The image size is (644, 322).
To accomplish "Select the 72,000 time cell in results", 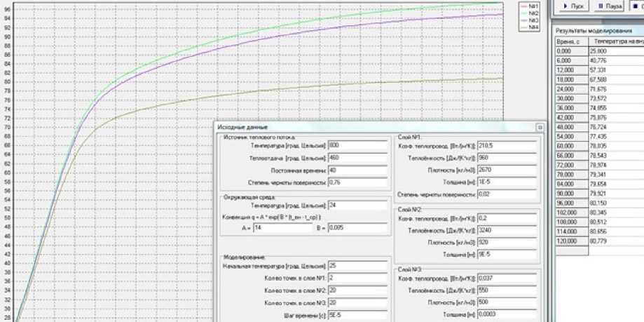I will coord(572,165).
